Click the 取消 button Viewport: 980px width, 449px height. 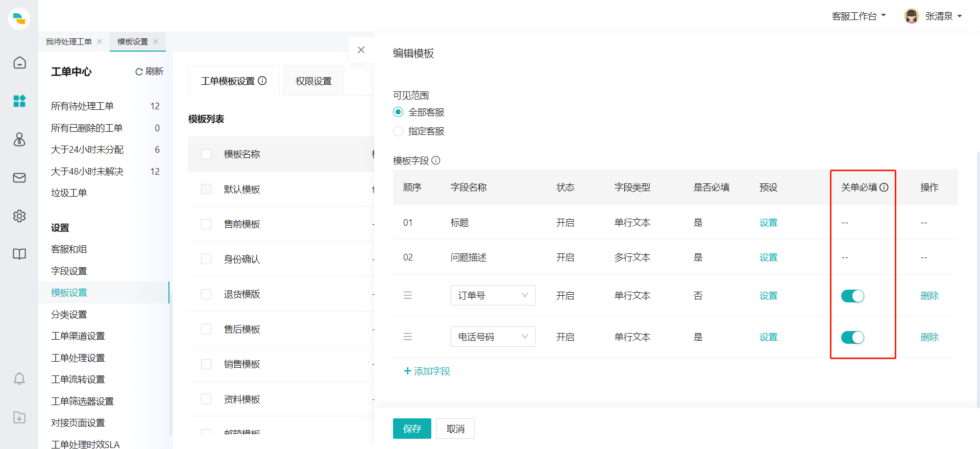point(455,429)
